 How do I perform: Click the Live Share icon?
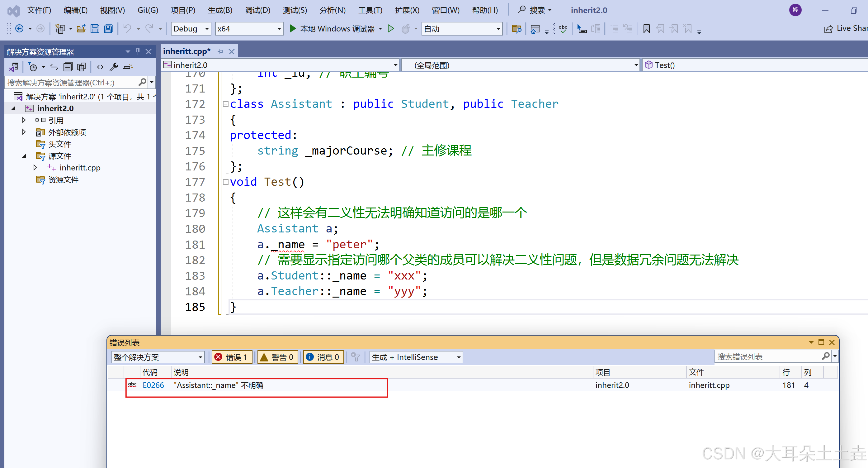828,29
